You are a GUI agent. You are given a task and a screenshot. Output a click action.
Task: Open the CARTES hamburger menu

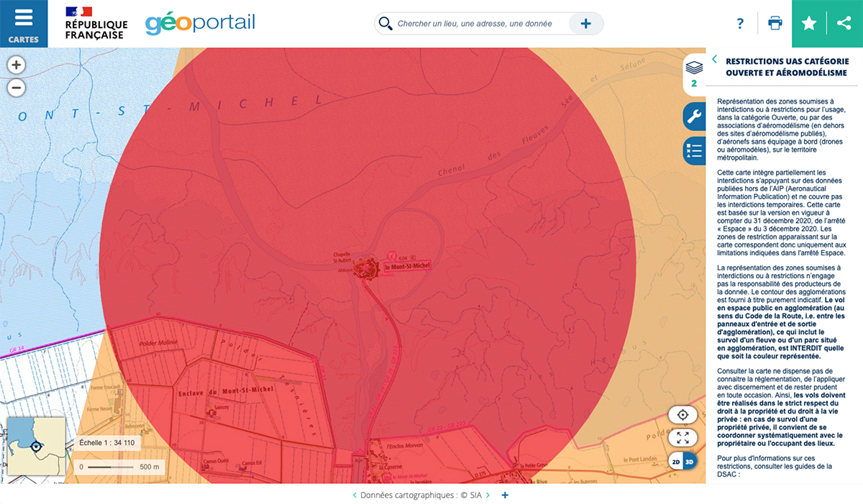(x=24, y=24)
